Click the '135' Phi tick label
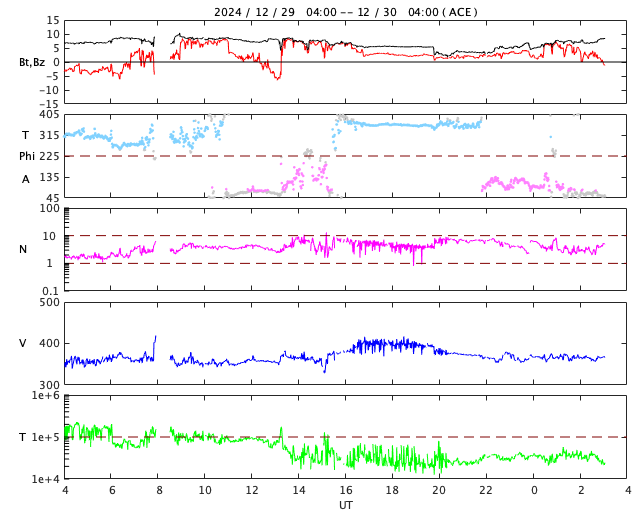The height and width of the screenshot is (512, 640). pyautogui.click(x=49, y=178)
